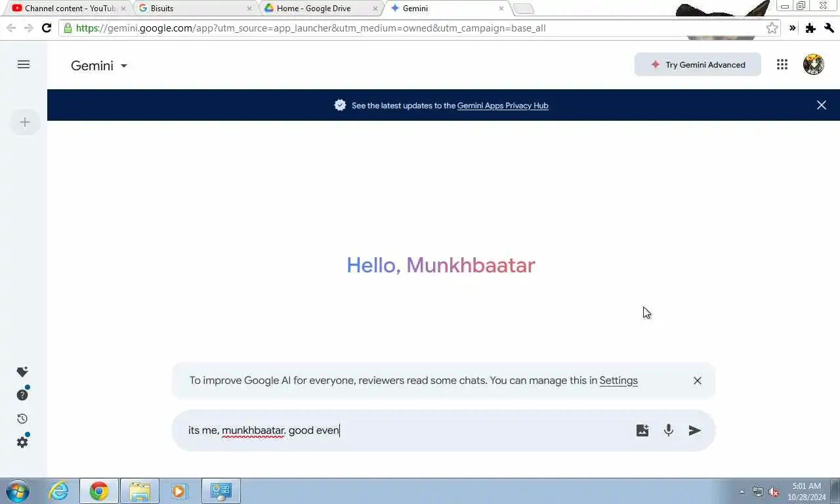840x504 pixels.
Task: Switch to Home - Google Drive tab
Action: pos(320,9)
